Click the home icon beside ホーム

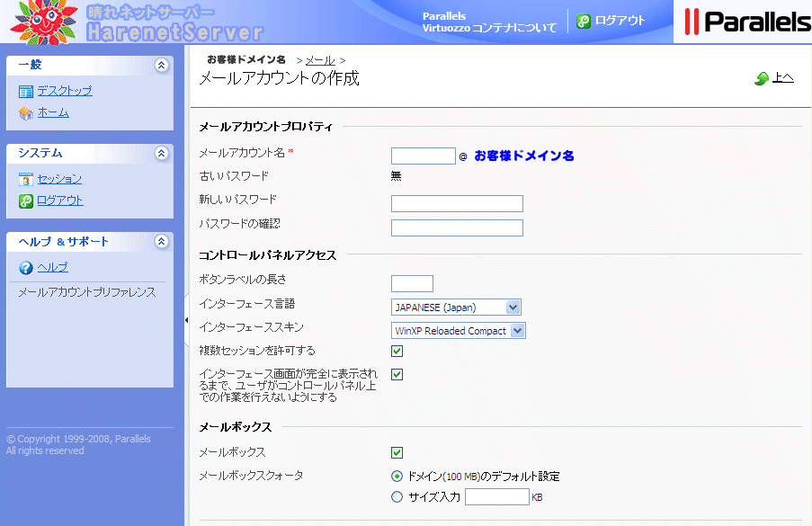[x=26, y=113]
